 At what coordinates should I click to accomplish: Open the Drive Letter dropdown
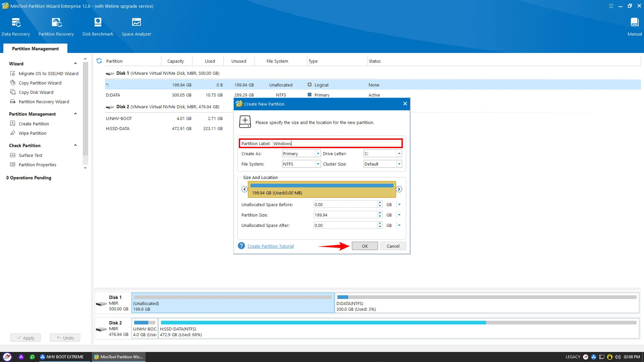pyautogui.click(x=399, y=154)
